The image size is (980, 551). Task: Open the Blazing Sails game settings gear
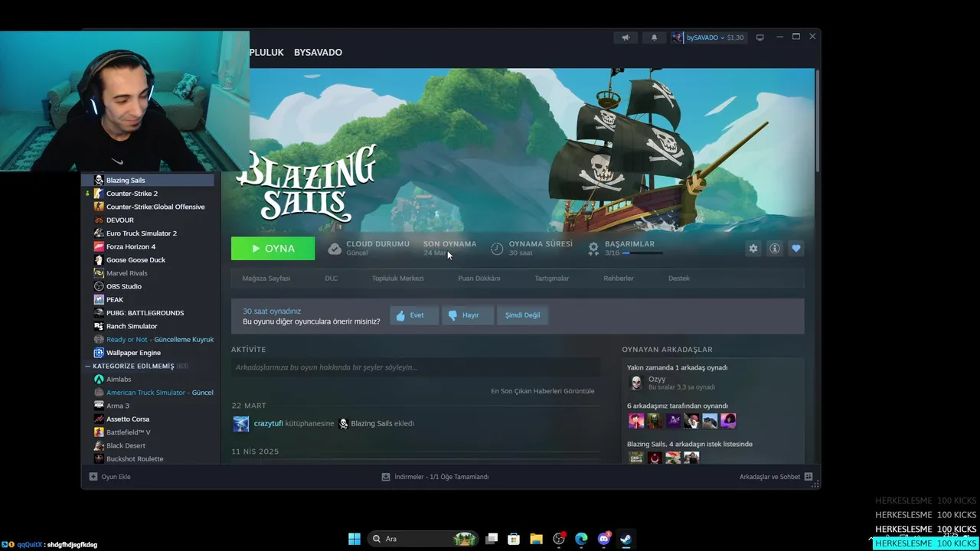pyautogui.click(x=753, y=249)
